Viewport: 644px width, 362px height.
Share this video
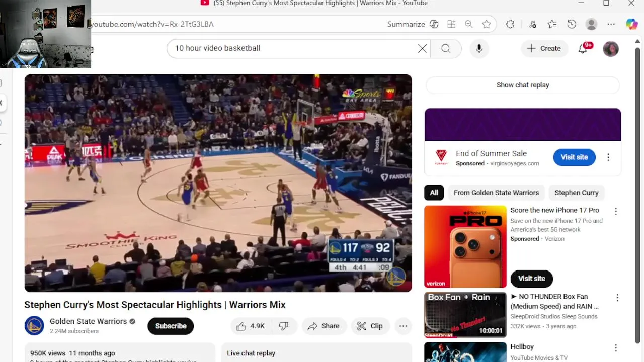point(324,326)
